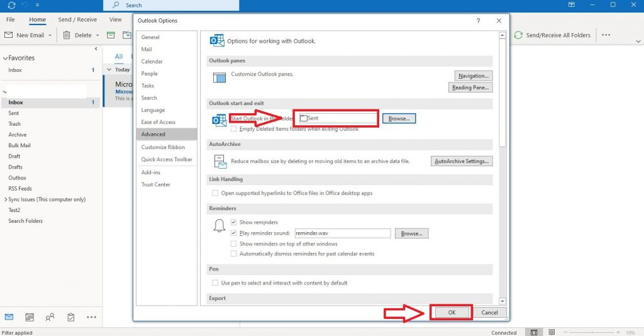Open the Calendar view icon in navigation bar
Image resolution: width=644 pixels, height=336 pixels.
[x=30, y=317]
